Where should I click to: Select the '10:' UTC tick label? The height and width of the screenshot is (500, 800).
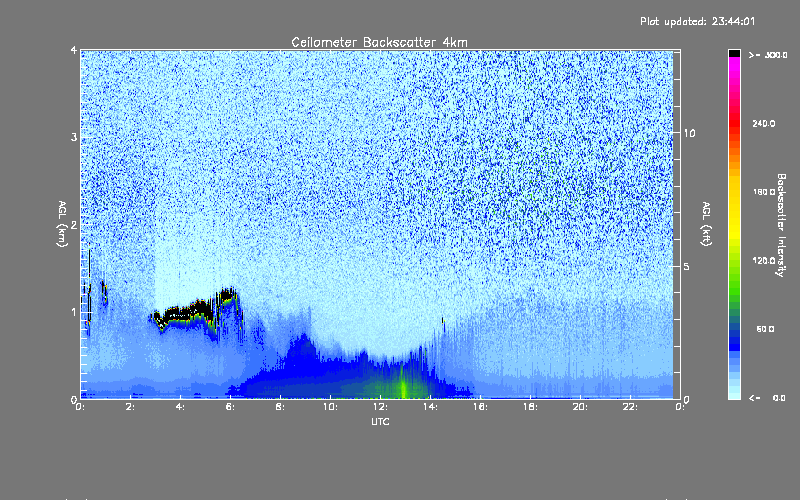point(330,407)
